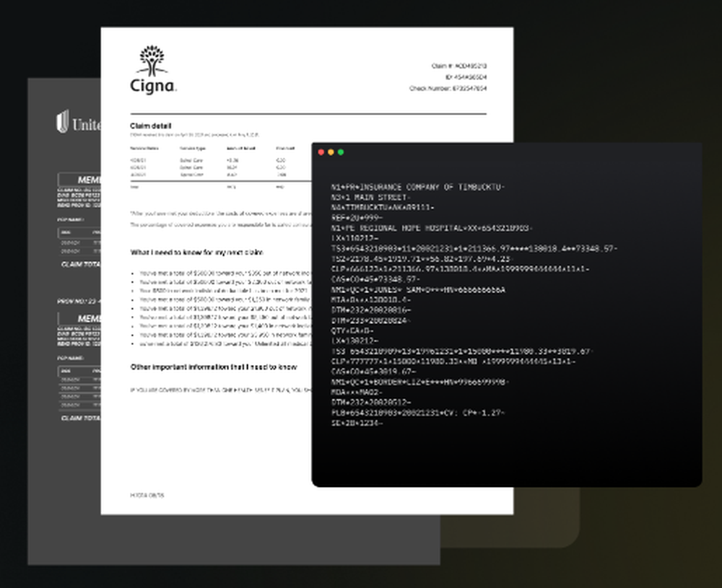This screenshot has width=722, height=588.
Task: Select the 'Claim detail' heading
Action: click(x=151, y=126)
